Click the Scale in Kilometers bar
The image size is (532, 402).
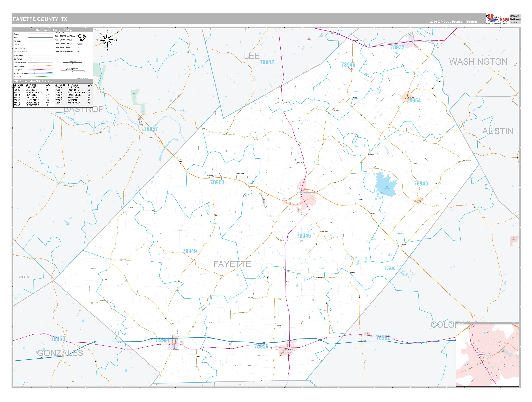pyautogui.click(x=72, y=70)
